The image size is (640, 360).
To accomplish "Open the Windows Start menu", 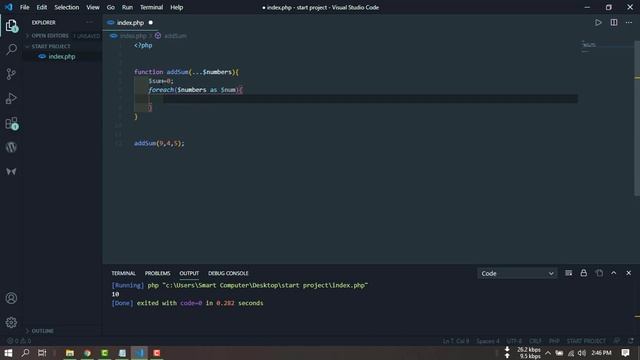I will pos(8,353).
